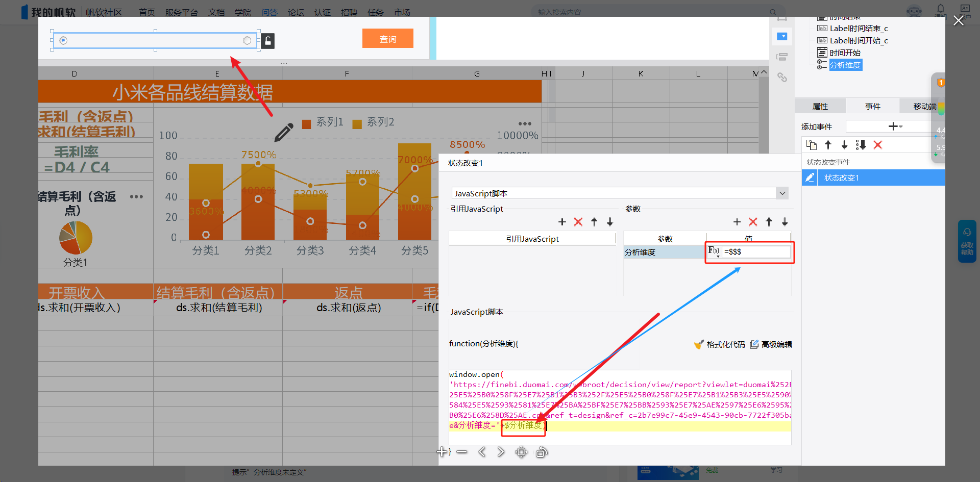Image resolution: width=980 pixels, height=482 pixels.
Task: Zoom out with the lightbox minus icon
Action: 462,452
